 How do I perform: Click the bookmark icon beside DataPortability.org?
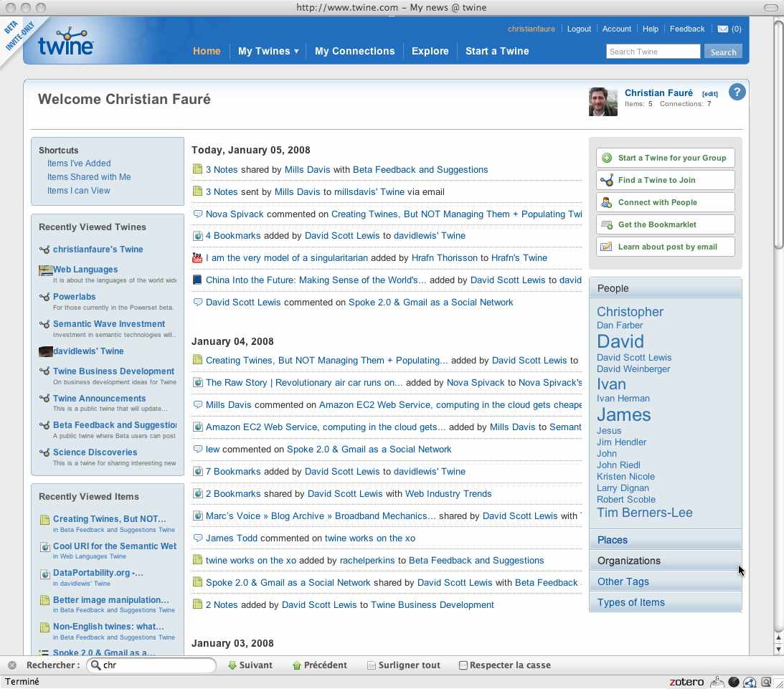point(44,574)
